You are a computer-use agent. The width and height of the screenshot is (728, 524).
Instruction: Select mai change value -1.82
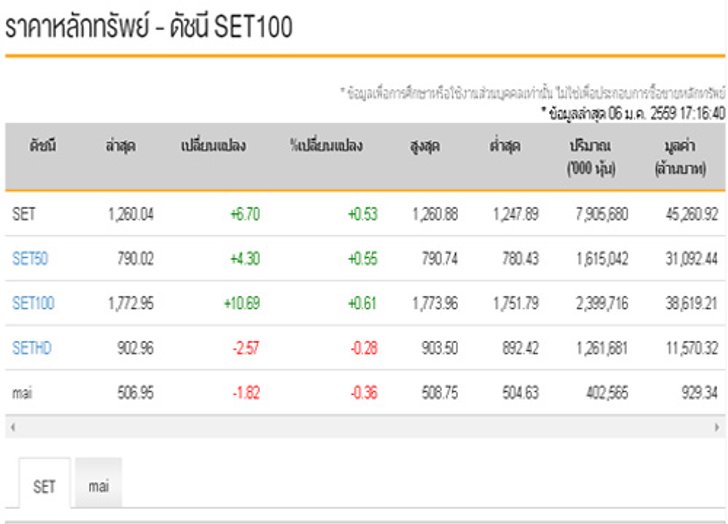[246, 393]
